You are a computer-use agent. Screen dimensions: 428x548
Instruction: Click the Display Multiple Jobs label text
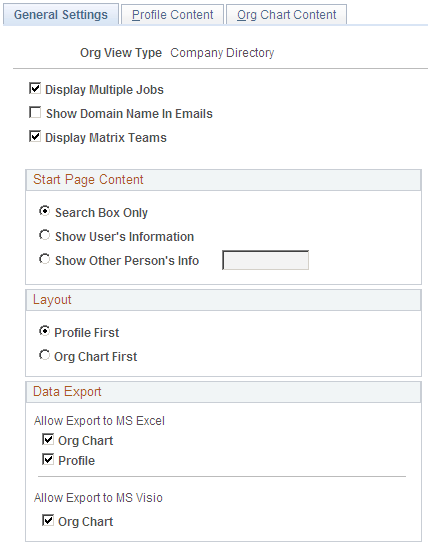104,90
